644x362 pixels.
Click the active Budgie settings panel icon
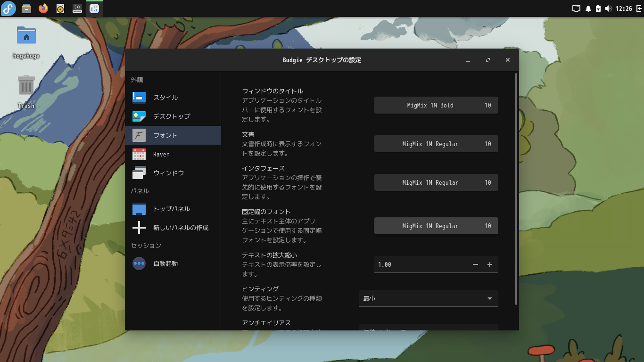pyautogui.click(x=94, y=8)
